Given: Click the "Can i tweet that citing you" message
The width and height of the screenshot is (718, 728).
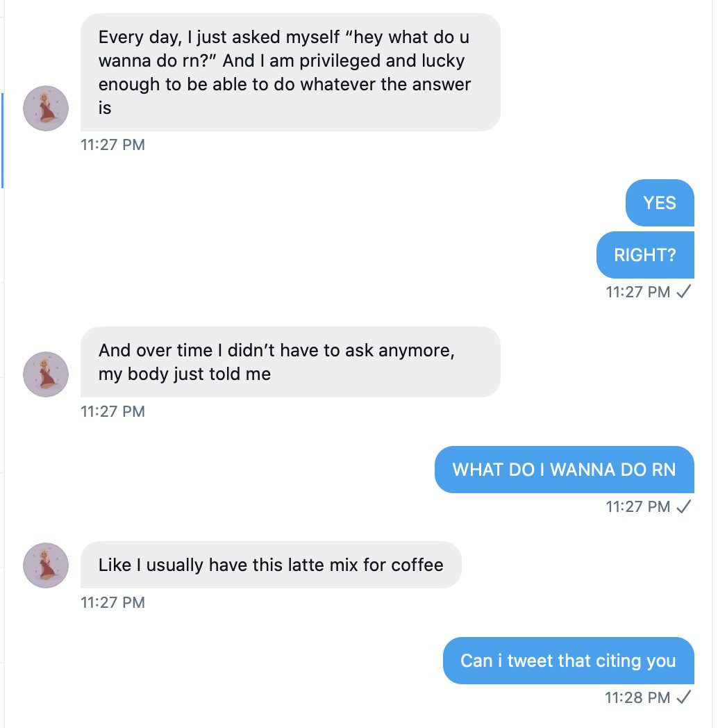Looking at the screenshot, I should (568, 661).
